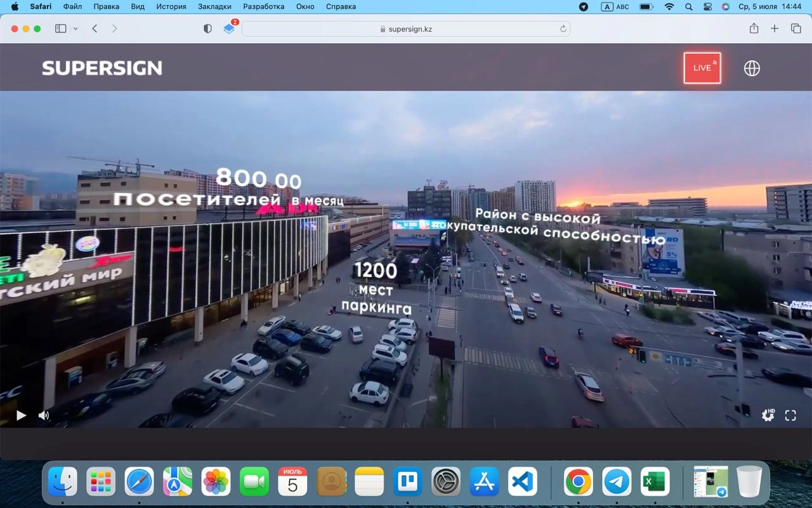Open the battery status menu

(x=646, y=6)
